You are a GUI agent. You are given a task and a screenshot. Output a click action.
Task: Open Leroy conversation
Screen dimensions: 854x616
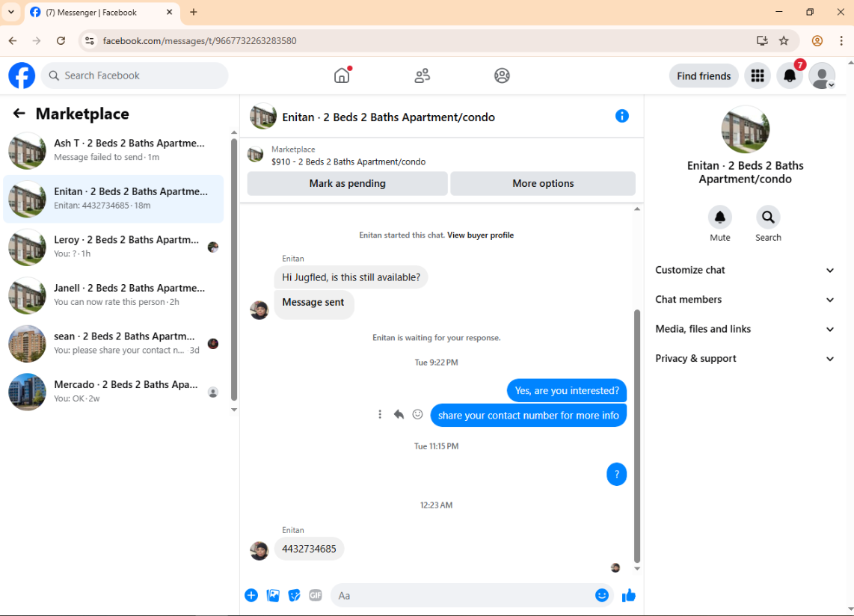click(x=113, y=247)
